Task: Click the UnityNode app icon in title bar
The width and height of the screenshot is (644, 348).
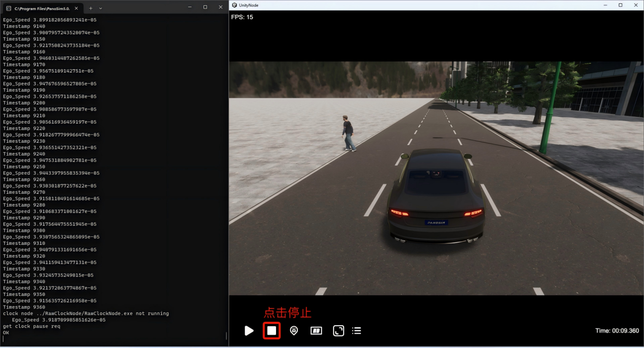Action: pyautogui.click(x=235, y=5)
